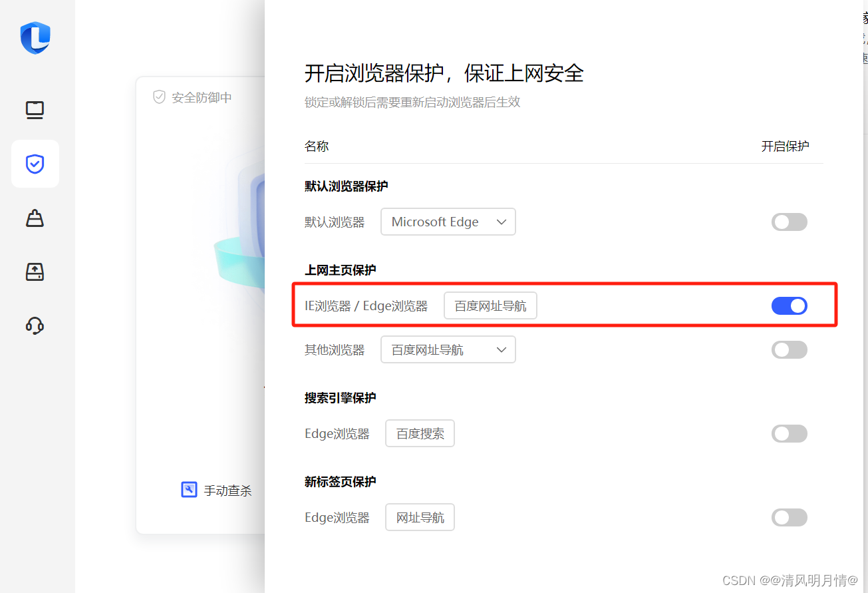This screenshot has width=868, height=593.
Task: Enable 搜索引擎保护 Edge toggle
Action: click(790, 434)
